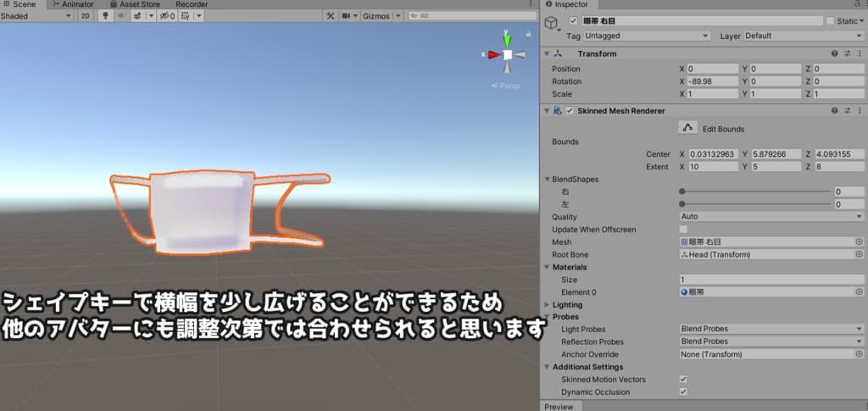Open Transform more options menu
This screenshot has width=868, height=411.
[x=860, y=53]
